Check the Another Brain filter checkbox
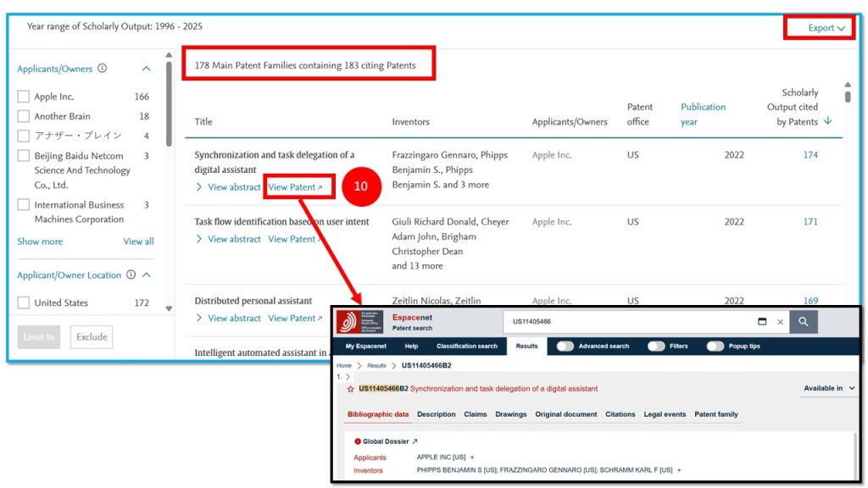 23,116
